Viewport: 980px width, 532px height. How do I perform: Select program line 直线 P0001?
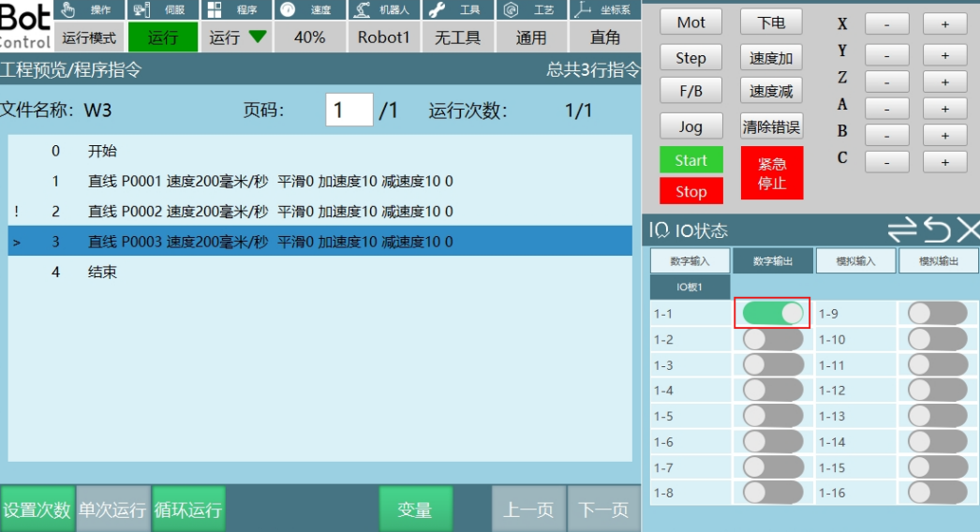click(x=320, y=182)
